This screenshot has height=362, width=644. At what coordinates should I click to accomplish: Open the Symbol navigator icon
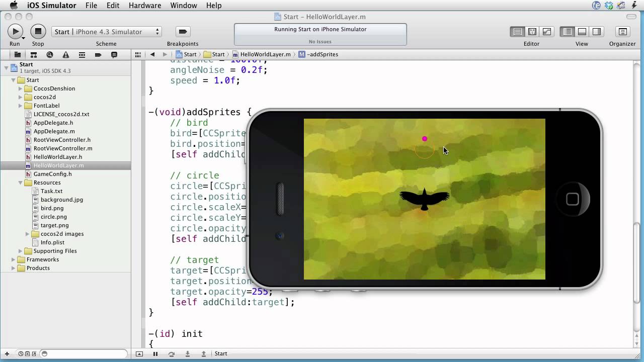pos(34,54)
